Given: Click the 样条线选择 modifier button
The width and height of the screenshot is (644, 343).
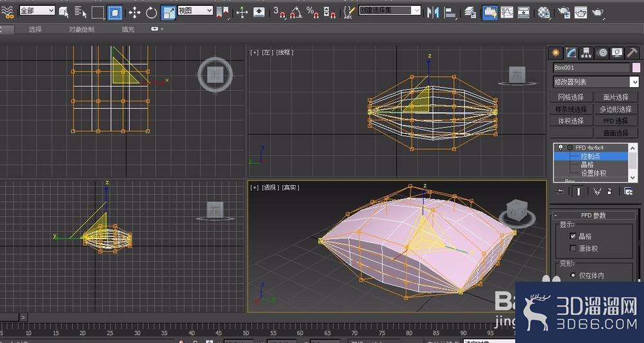Looking at the screenshot, I should coord(571,109).
